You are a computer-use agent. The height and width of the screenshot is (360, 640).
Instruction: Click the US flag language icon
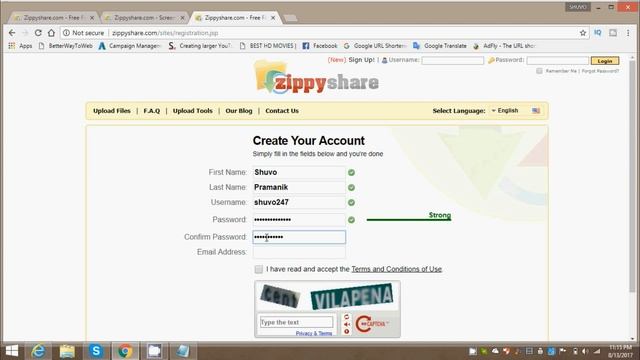click(x=536, y=111)
